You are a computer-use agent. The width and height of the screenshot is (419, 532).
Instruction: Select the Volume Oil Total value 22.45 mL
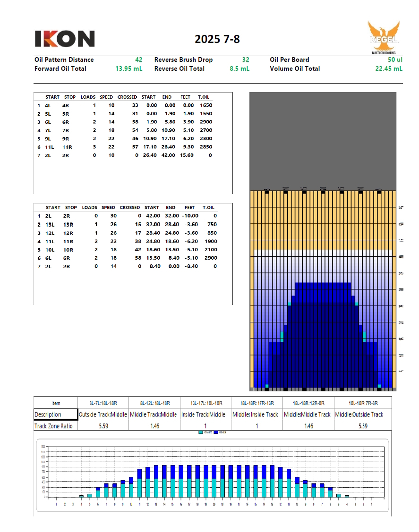click(389, 68)
